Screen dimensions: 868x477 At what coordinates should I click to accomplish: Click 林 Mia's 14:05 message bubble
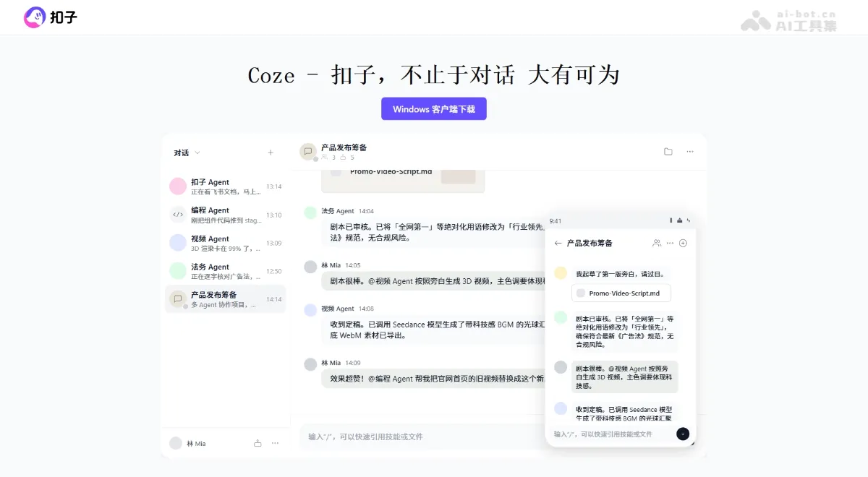433,281
